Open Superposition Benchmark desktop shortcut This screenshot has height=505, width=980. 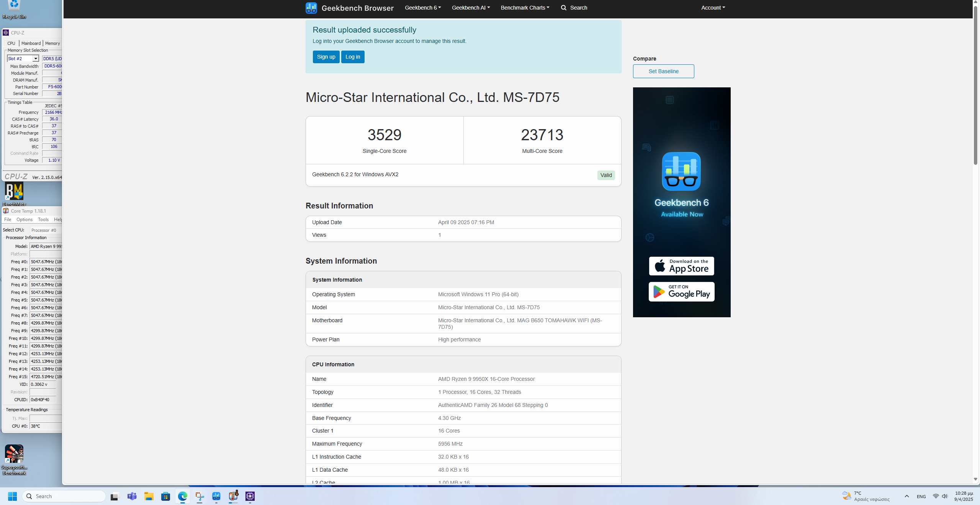[x=14, y=459]
